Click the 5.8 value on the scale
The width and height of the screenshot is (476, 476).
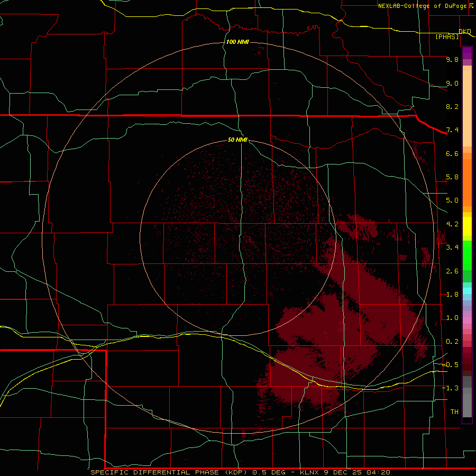point(452,177)
